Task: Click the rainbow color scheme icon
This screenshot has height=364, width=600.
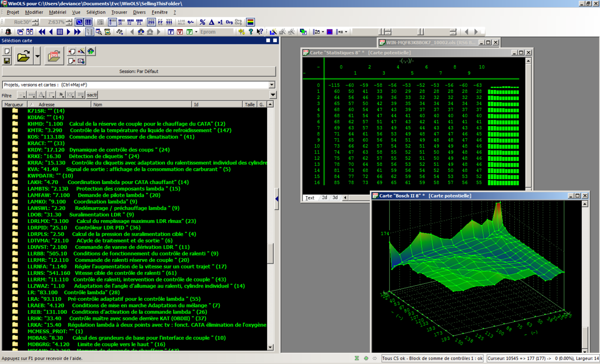Action: point(251,22)
